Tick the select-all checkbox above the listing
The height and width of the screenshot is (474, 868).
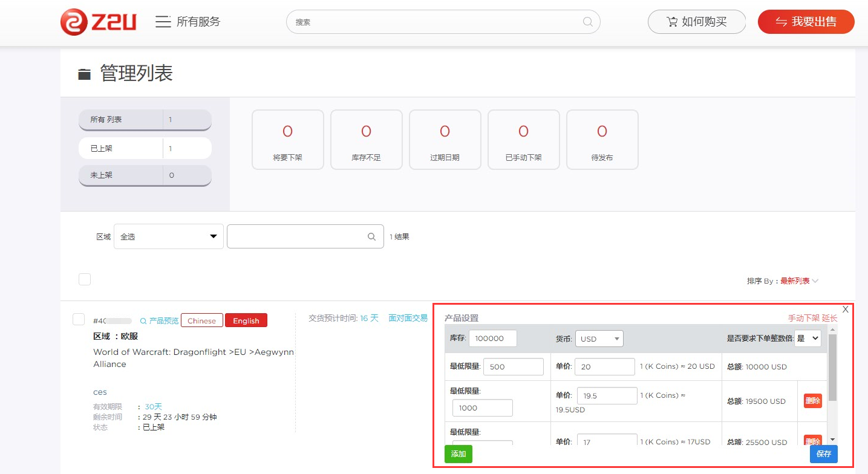[85, 279]
